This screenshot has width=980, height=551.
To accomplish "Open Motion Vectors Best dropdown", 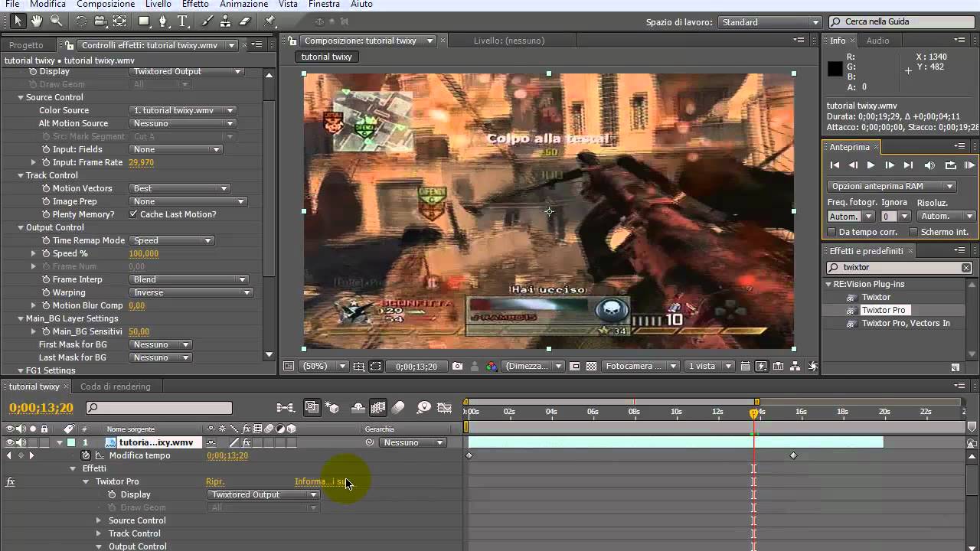I will click(x=180, y=188).
